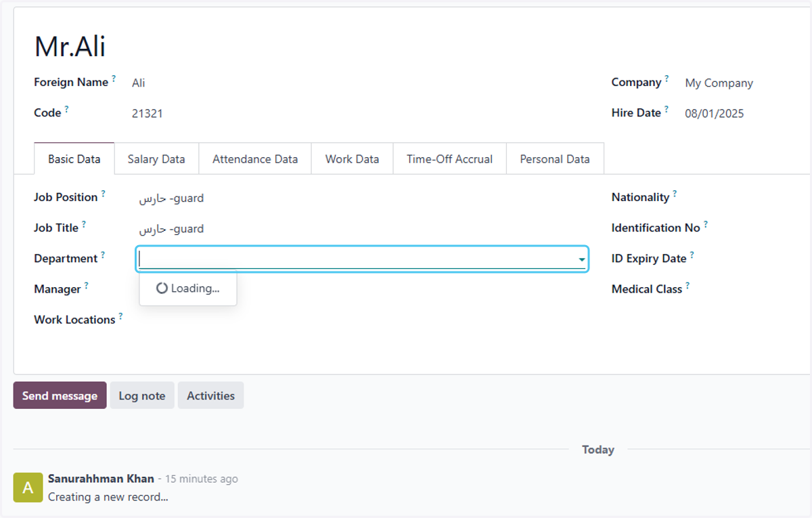The width and height of the screenshot is (812, 518).
Task: Click the author name Sanurahhman Khan
Action: [x=101, y=479]
